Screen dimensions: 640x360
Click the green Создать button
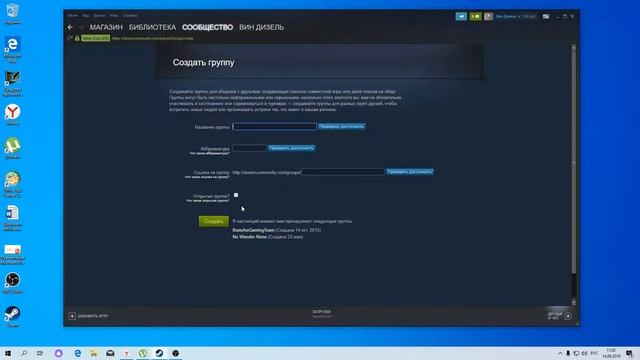213,221
